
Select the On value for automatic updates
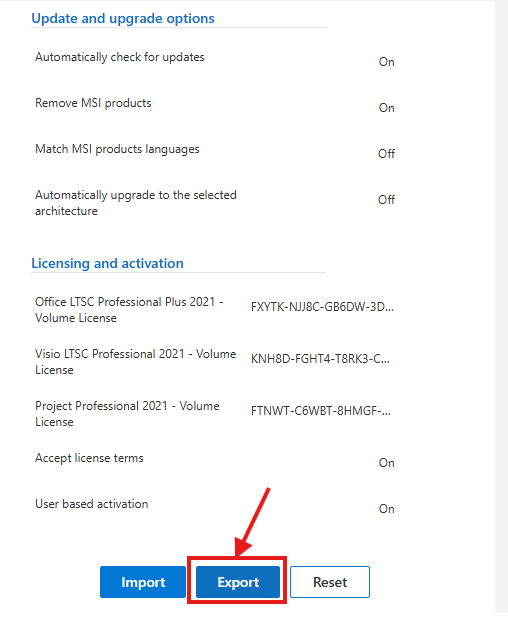[x=386, y=62]
